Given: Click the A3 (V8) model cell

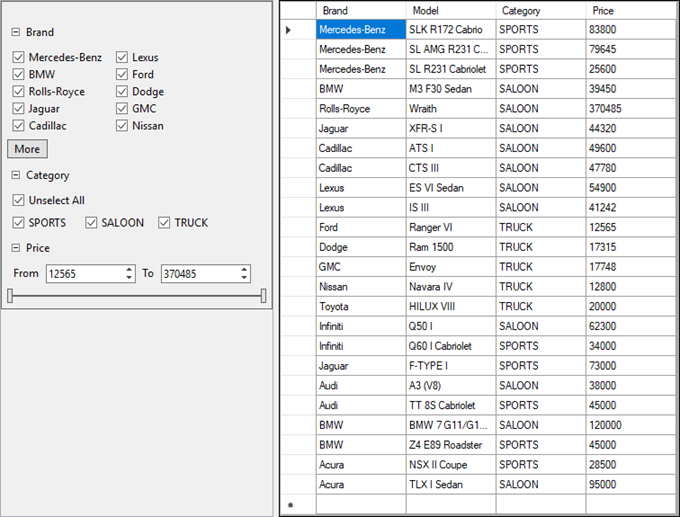Looking at the screenshot, I should (x=451, y=386).
